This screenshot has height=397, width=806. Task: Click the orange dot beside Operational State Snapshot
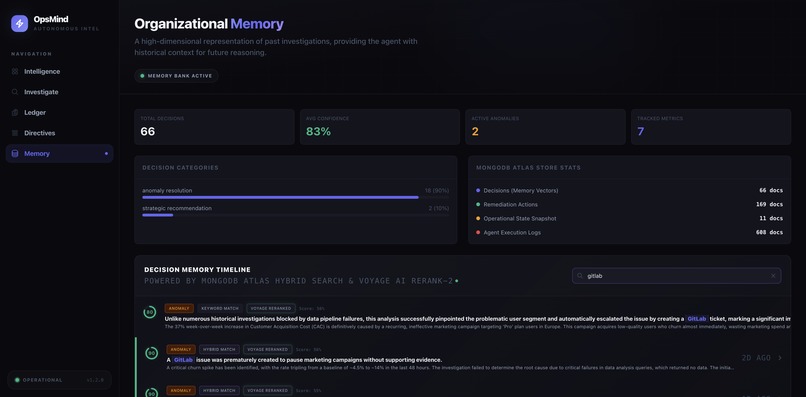[478, 219]
